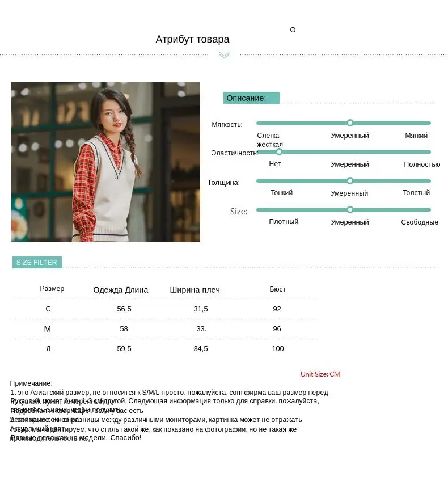Click Умеренный under the Толщина slider
The width and height of the screenshot is (448, 481).
click(x=349, y=193)
